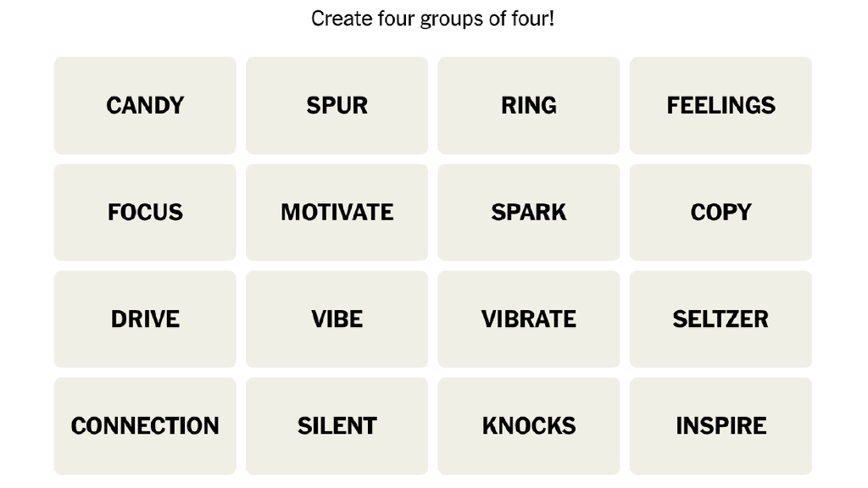Click the word SILENT in the grid

click(x=337, y=425)
